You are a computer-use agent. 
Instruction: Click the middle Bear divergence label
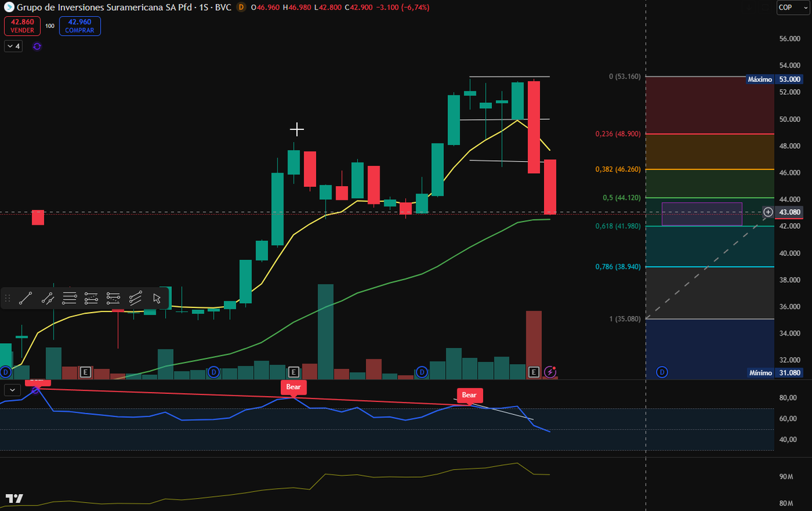(x=293, y=388)
